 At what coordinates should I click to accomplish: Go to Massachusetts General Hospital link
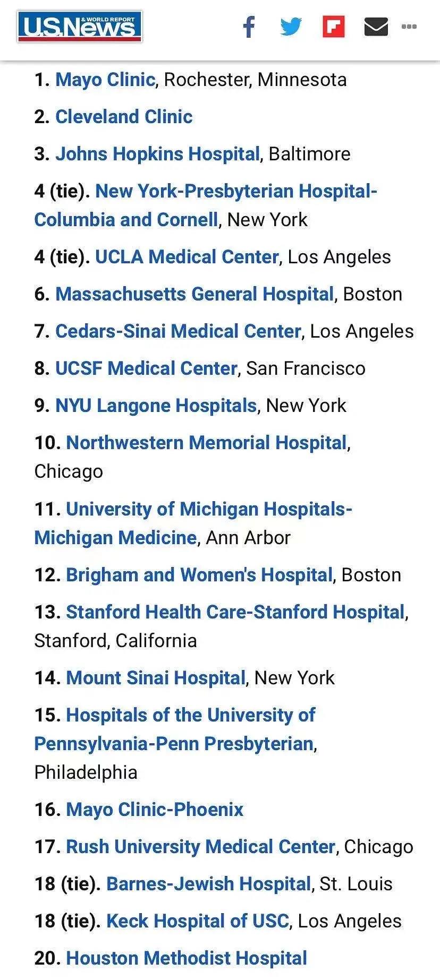[x=194, y=294]
